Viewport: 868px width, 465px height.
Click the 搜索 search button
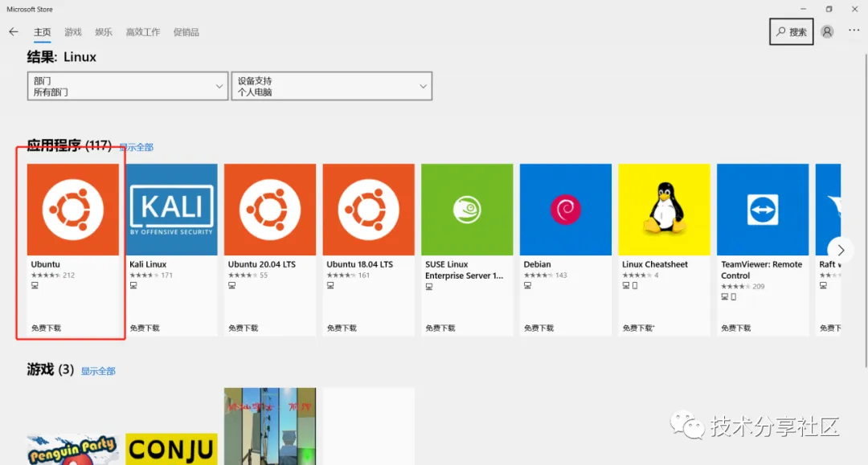791,31
